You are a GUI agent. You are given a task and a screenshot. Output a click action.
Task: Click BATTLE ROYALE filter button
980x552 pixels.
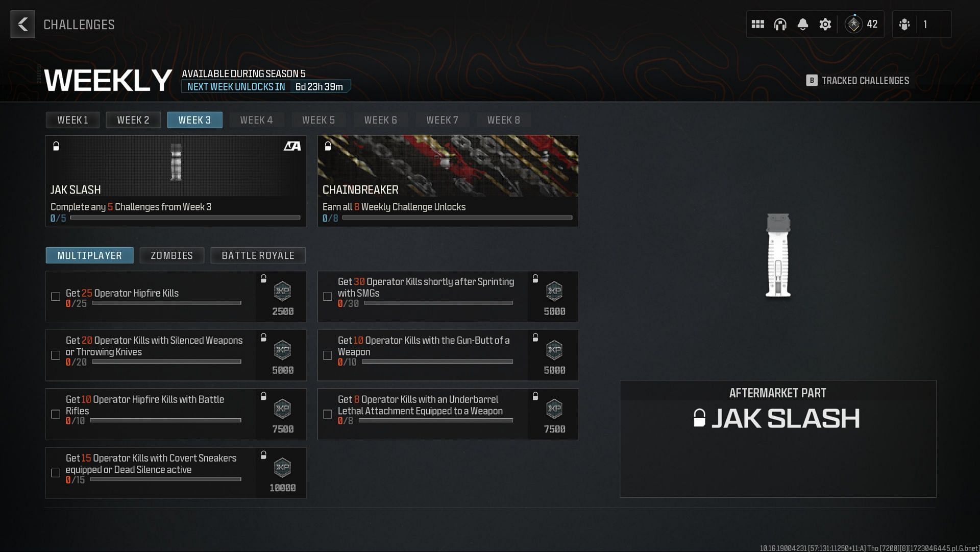point(258,254)
